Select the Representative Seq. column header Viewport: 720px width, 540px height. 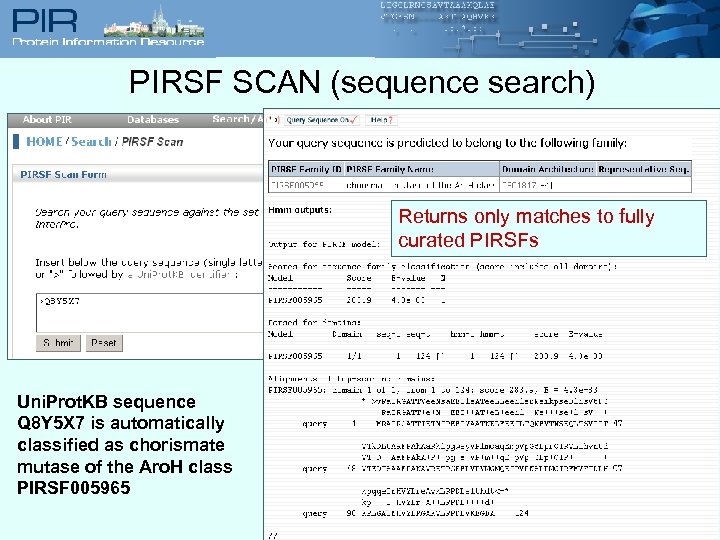pyautogui.click(x=644, y=169)
